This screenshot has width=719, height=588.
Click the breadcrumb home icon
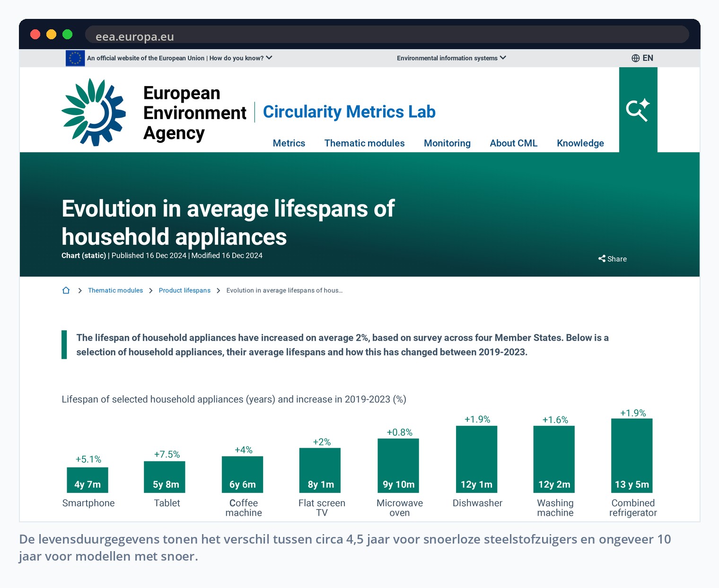tap(66, 290)
